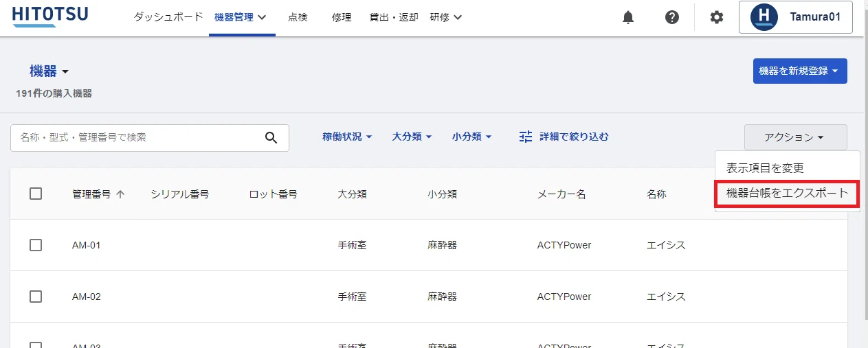Image resolution: width=868 pixels, height=348 pixels.
Task: Open the 小分類 filter dropdown
Action: [x=472, y=137]
